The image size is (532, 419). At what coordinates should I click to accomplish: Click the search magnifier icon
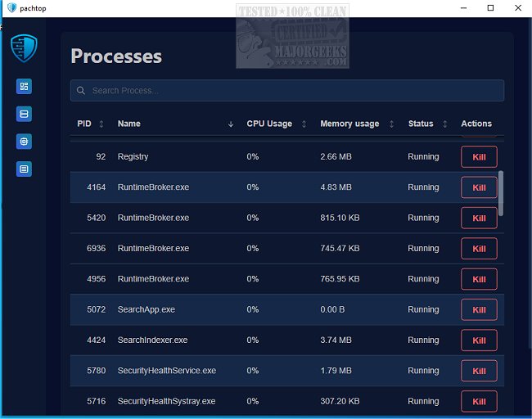point(81,91)
